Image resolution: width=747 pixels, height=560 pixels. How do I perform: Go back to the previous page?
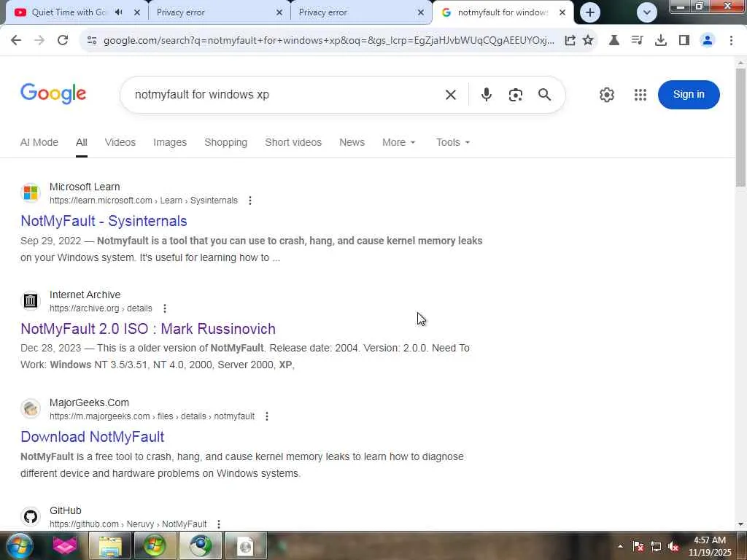tap(16, 40)
